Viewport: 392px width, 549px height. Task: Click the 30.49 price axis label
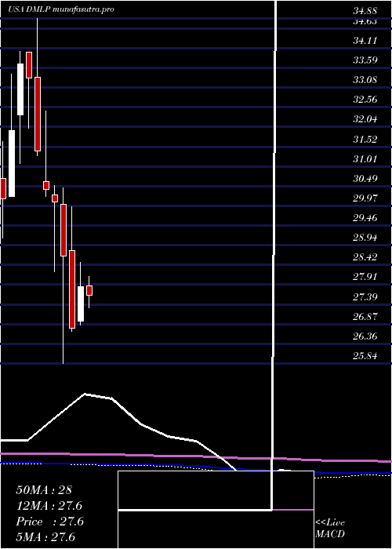[365, 179]
